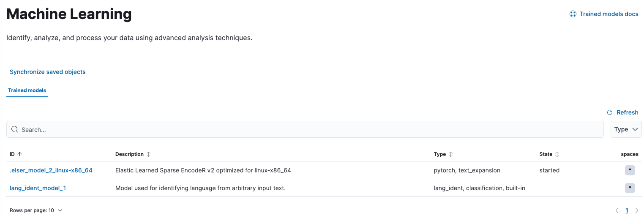644x221 pixels.
Task: Click the Trained models docs help icon
Action: click(573, 14)
